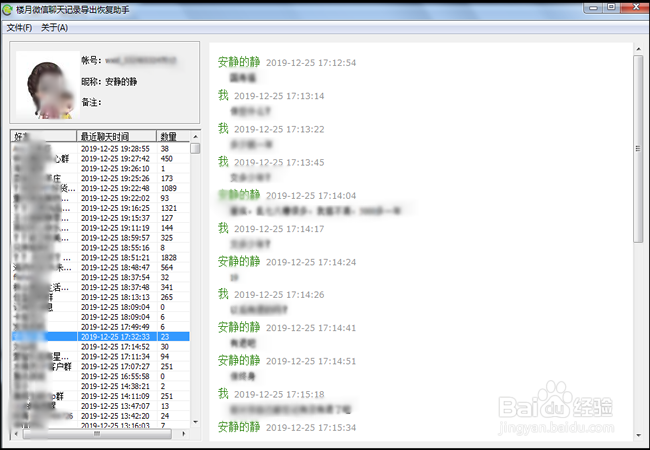Click the nickname text 安静的静 in profile
This screenshot has width=650, height=450.
[x=121, y=82]
